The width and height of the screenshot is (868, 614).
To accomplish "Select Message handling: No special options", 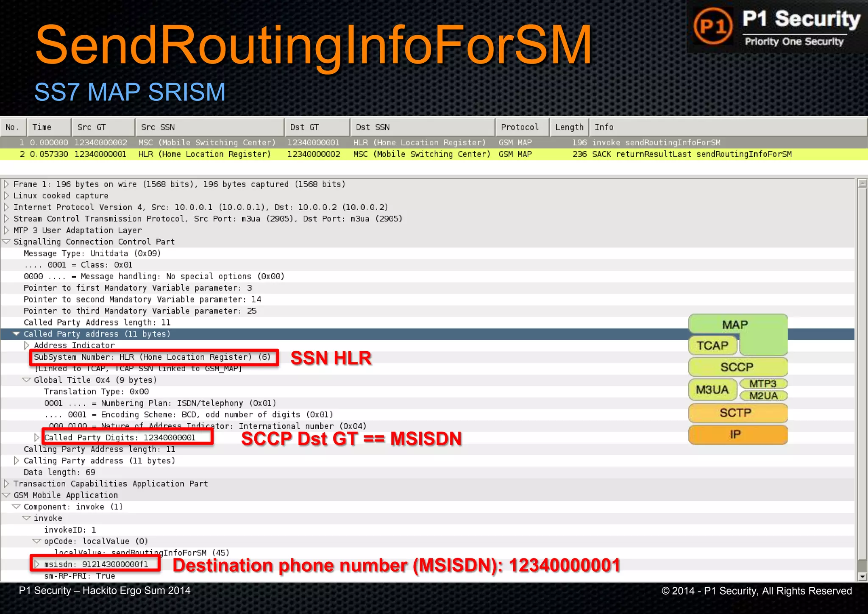I will pos(427,276).
